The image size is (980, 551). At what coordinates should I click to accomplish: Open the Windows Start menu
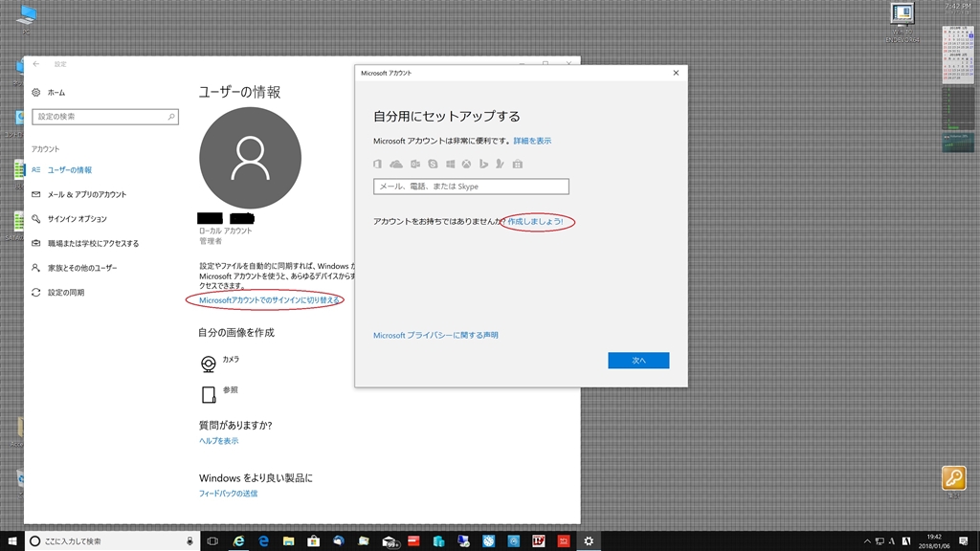pyautogui.click(x=11, y=541)
